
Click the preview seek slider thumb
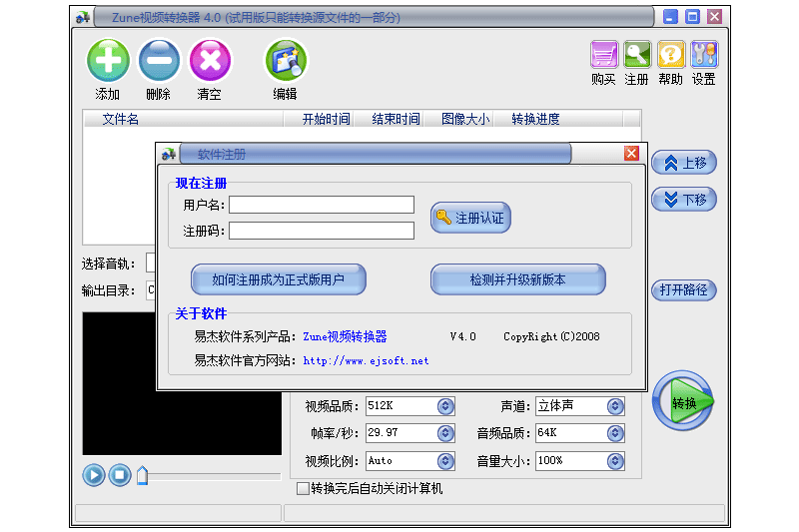[142, 475]
